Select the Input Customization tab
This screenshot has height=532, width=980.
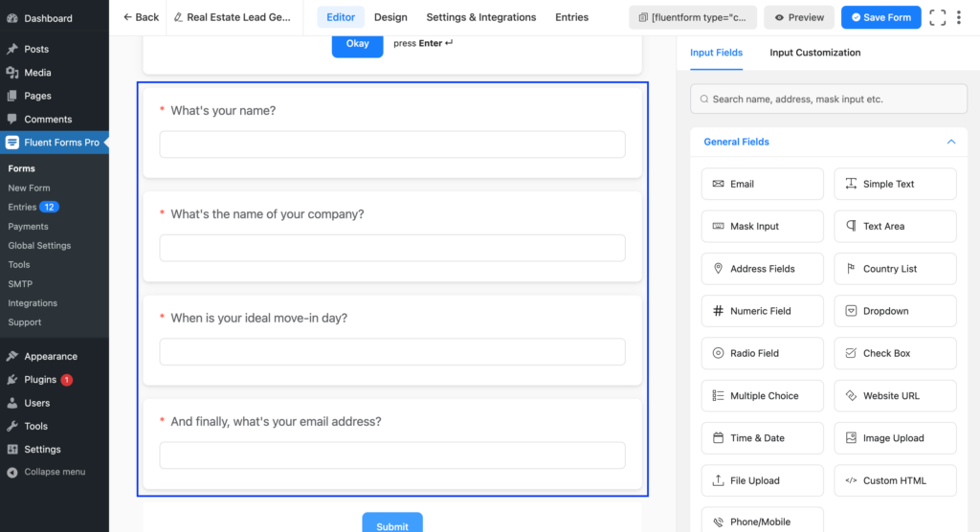pos(815,53)
